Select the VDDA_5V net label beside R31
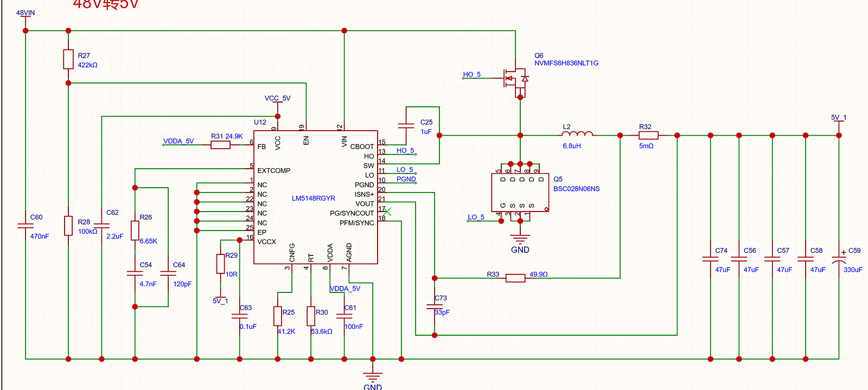The height and width of the screenshot is (390, 868). 178,141
